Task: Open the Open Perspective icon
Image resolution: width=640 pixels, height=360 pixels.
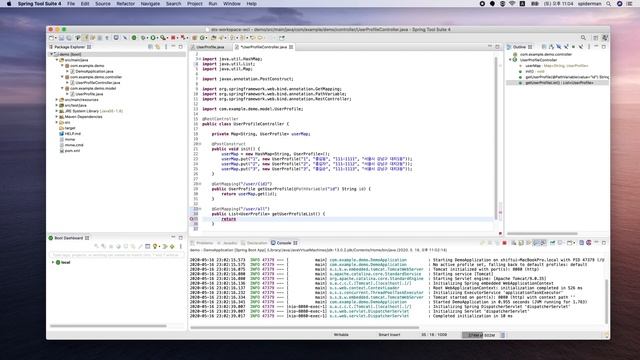Action: 596,38
